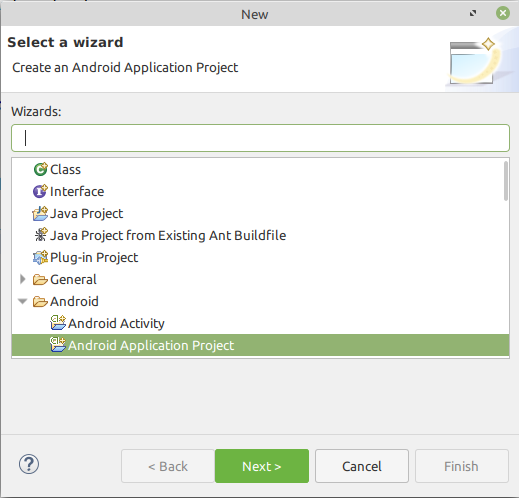Click the wizard list vertical scrollbar
The width and height of the screenshot is (519, 498).
(506, 181)
